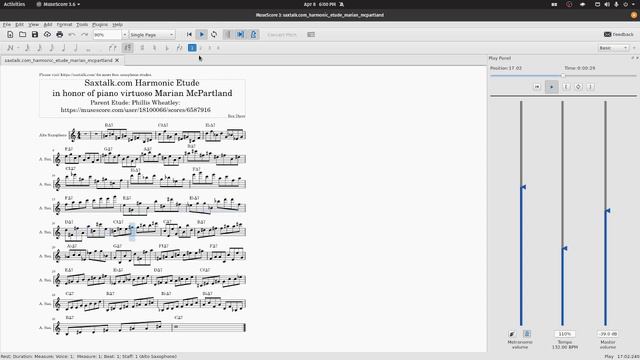
Task: Create a new score with the New Score icon
Action: coord(10,35)
